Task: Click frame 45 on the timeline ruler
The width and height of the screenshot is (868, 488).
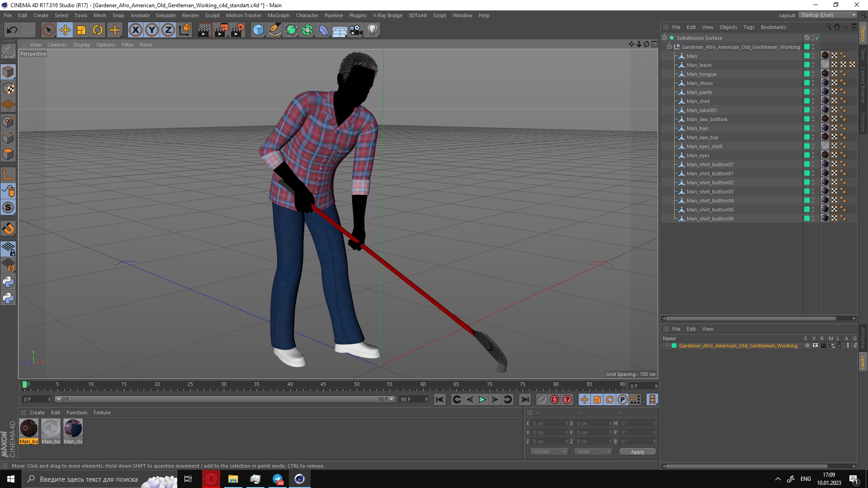Action: point(323,385)
